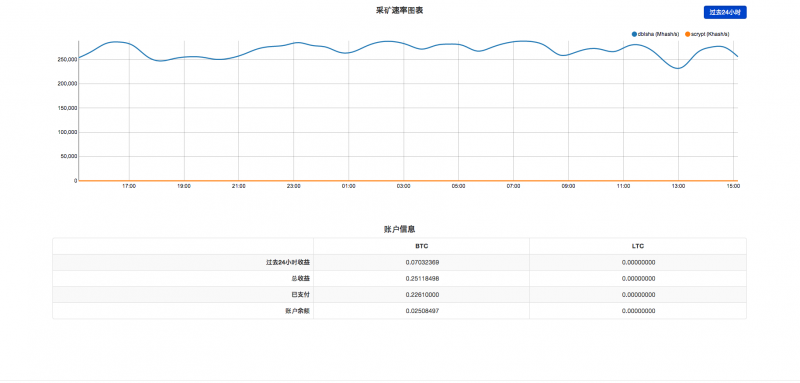
Task: Select BTC value 0.22610000
Action: (422, 295)
